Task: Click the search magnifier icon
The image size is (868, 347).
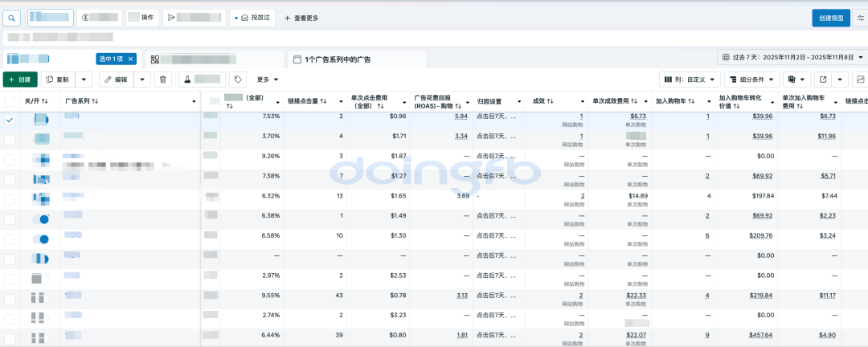Action: tap(13, 18)
